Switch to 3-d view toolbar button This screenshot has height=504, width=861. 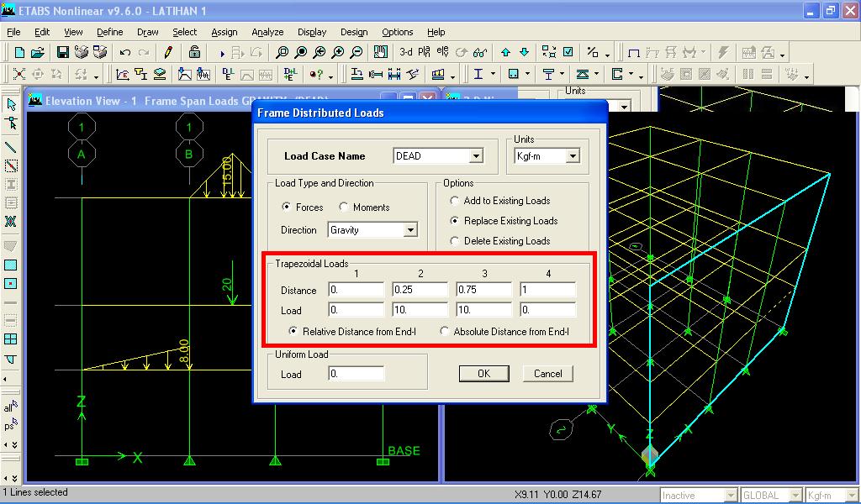click(x=406, y=52)
